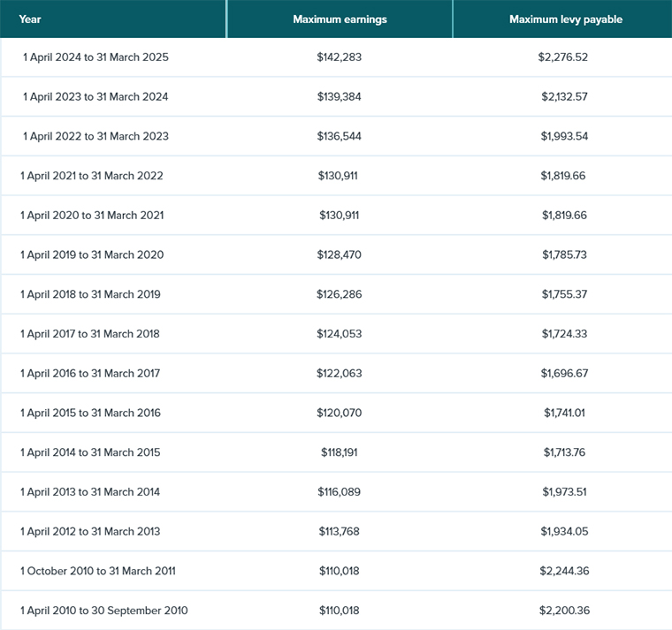Screen dimensions: 672x630
Task: Click the Maximum levy payable column header
Action: 565,19
